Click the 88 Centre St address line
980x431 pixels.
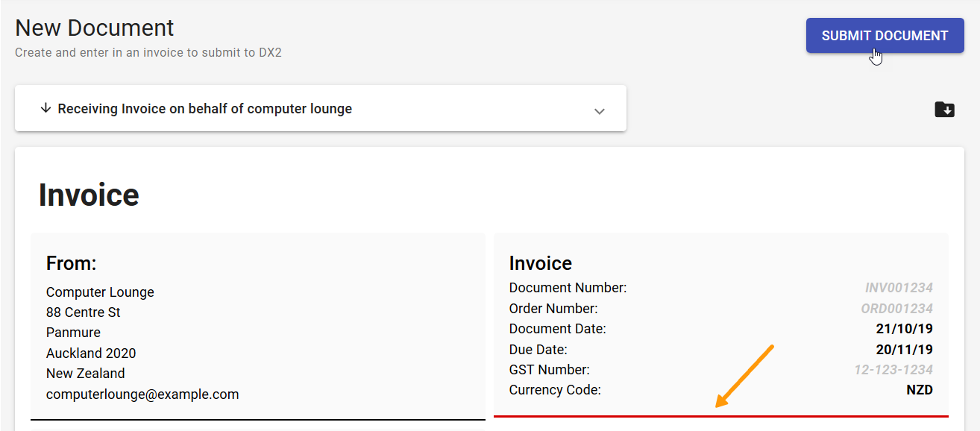(83, 312)
